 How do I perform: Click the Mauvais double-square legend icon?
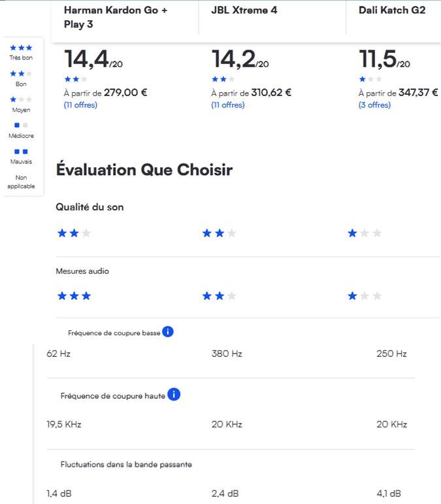click(21, 152)
